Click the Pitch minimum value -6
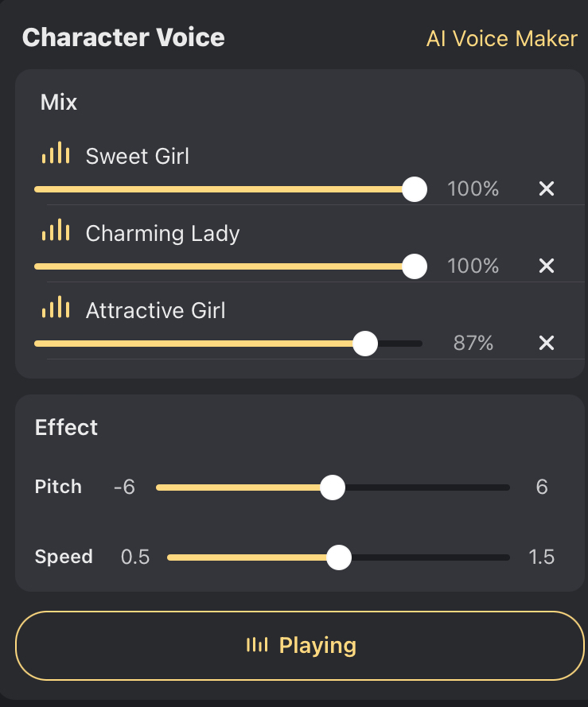 tap(124, 488)
